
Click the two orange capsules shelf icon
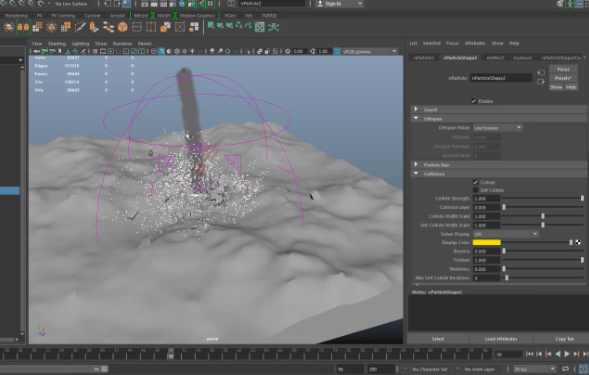pos(23,27)
